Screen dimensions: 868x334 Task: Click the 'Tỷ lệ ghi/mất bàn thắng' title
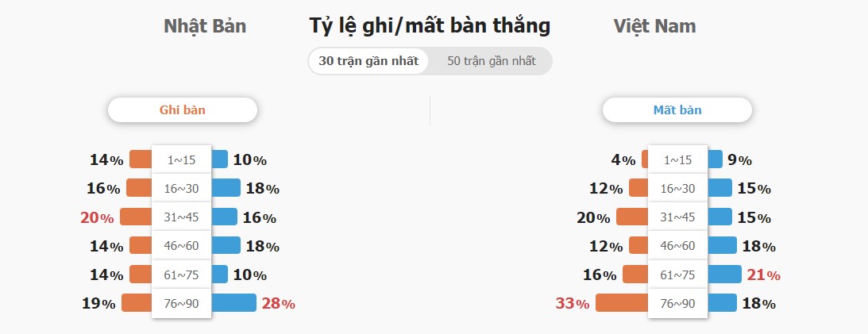[430, 26]
